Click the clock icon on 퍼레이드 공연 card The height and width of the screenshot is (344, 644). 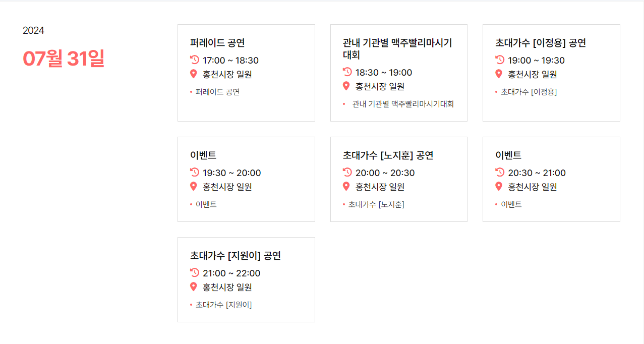click(194, 60)
